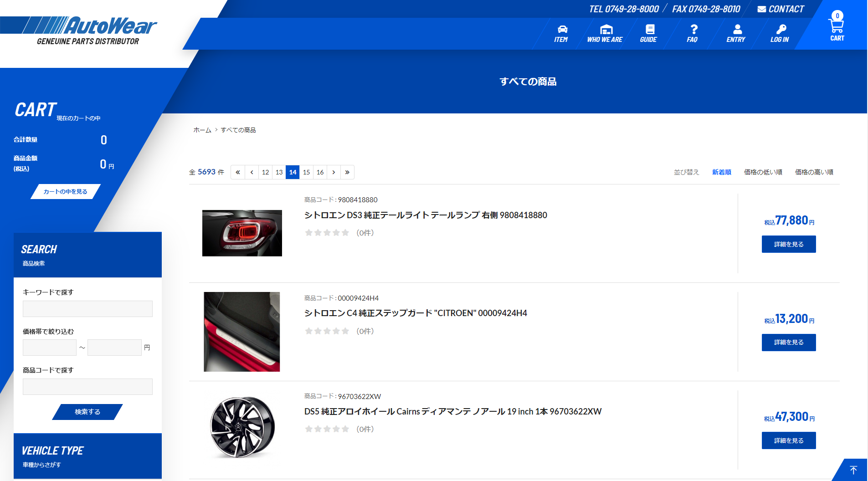View details for the DS3 tail lamp 77,880円
Screen dimensions: 868x481
(789, 244)
